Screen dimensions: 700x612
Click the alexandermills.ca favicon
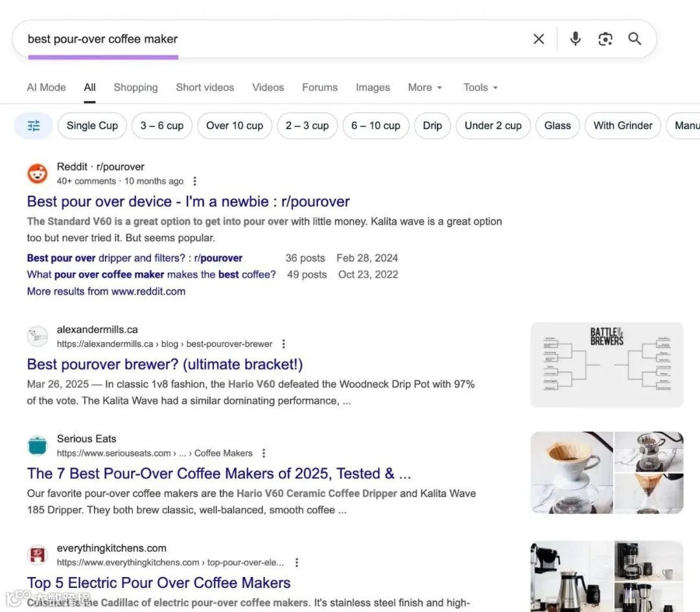tap(38, 336)
